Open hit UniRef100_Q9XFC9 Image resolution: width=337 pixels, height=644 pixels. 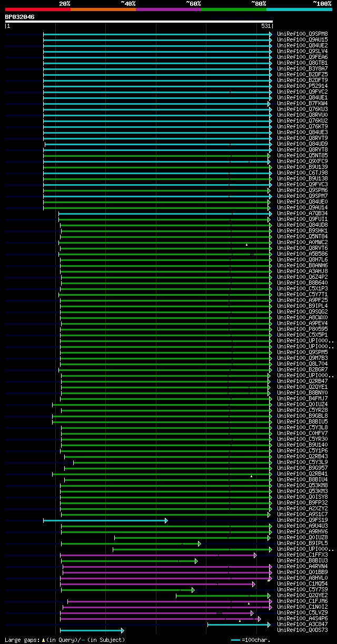[x=303, y=161]
